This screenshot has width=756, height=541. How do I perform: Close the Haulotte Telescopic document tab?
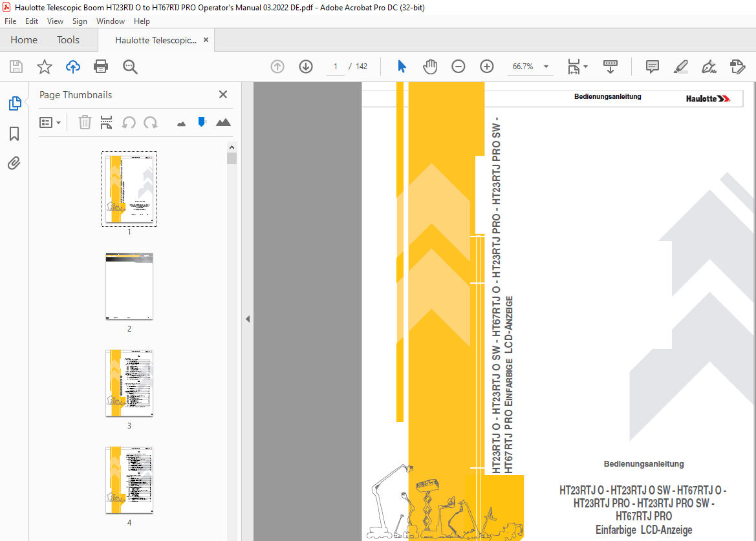pos(206,40)
